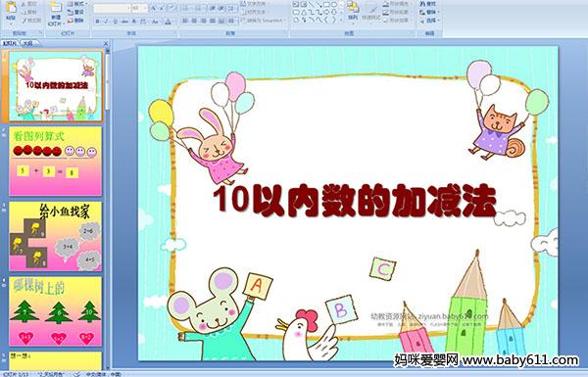Open the Shape Effects menu
Image resolution: width=588 pixels, height=377 pixels.
397,21
